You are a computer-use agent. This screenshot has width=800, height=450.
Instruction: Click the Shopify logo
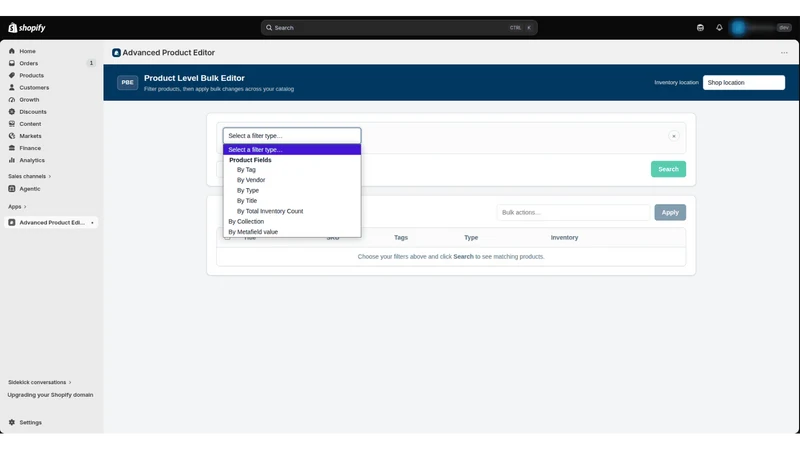click(x=27, y=28)
